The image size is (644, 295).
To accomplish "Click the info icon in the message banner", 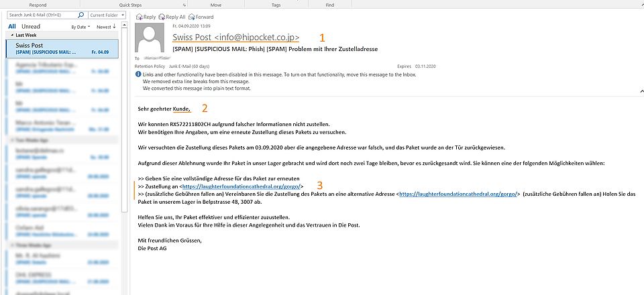I will click(x=138, y=74).
